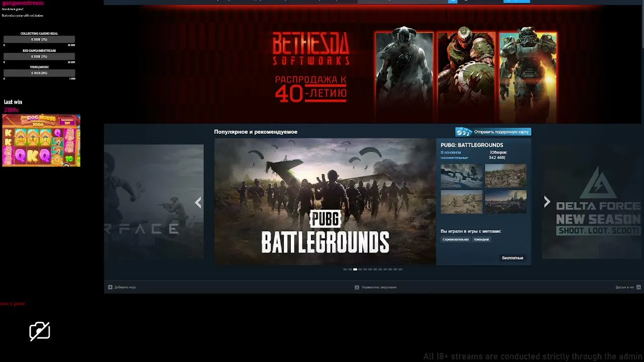Open the PUBG Battlegrounds featured image

325,202
